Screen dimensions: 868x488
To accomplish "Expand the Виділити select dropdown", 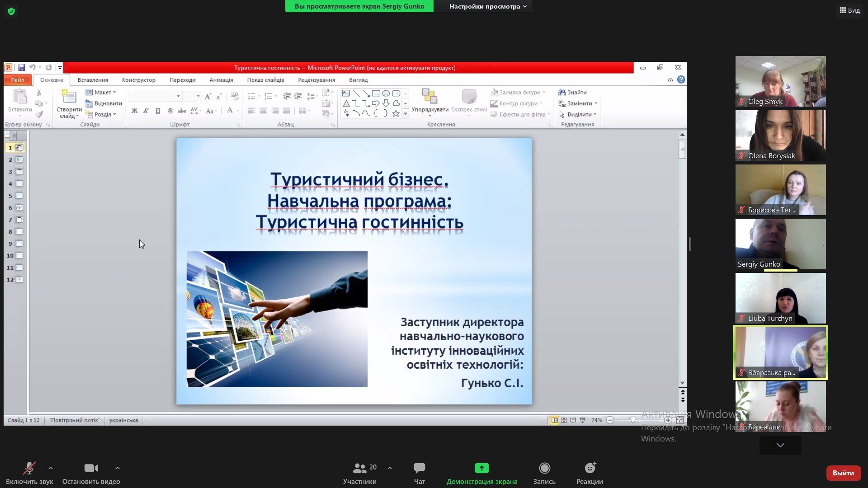I will click(x=595, y=114).
